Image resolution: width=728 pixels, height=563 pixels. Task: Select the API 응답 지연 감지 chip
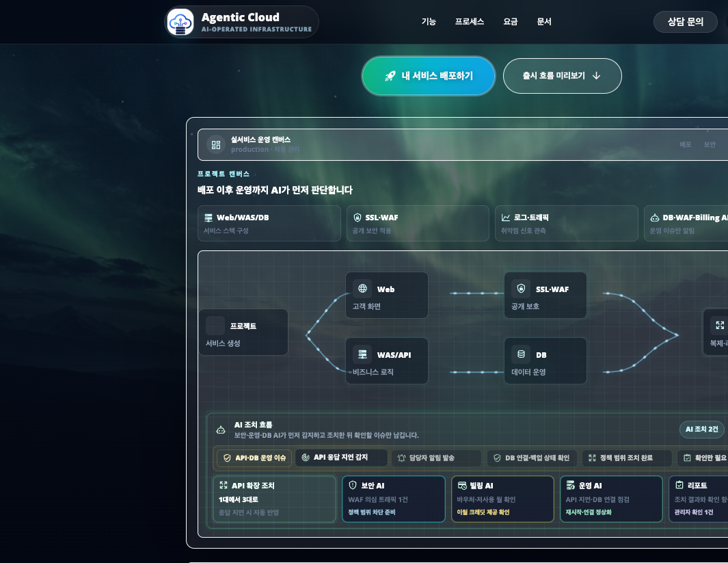pyautogui.click(x=341, y=458)
